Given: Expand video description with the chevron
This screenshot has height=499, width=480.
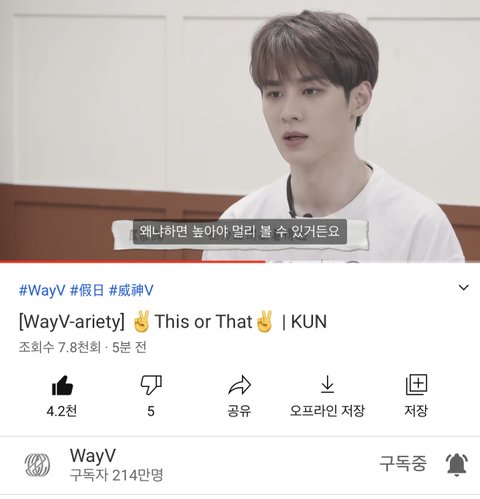Looking at the screenshot, I should 464,287.
